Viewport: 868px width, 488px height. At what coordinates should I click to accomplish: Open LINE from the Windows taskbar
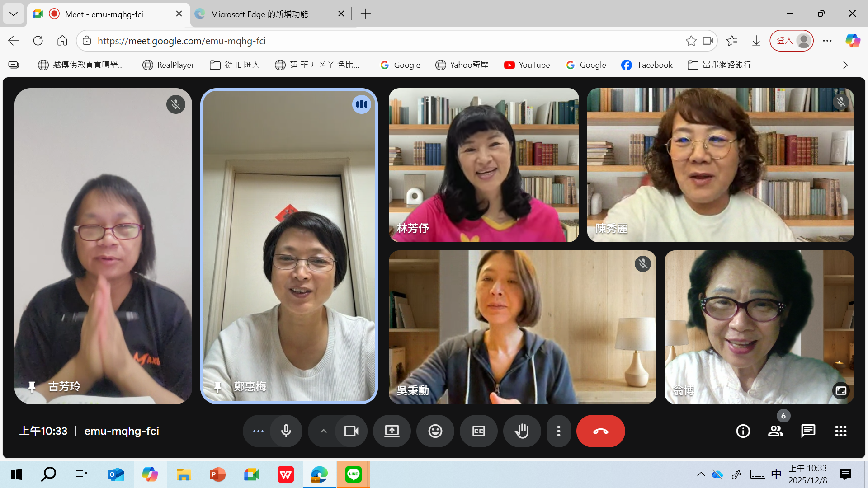pos(353,474)
